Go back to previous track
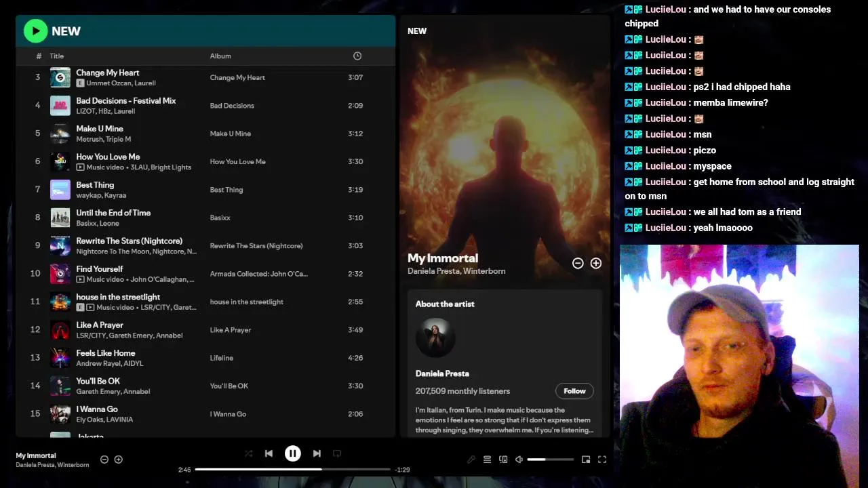Screen dimensions: 868x488 tap(269, 453)
